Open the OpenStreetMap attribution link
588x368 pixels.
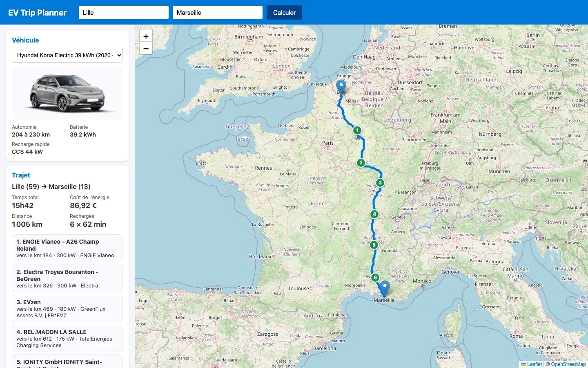568,364
